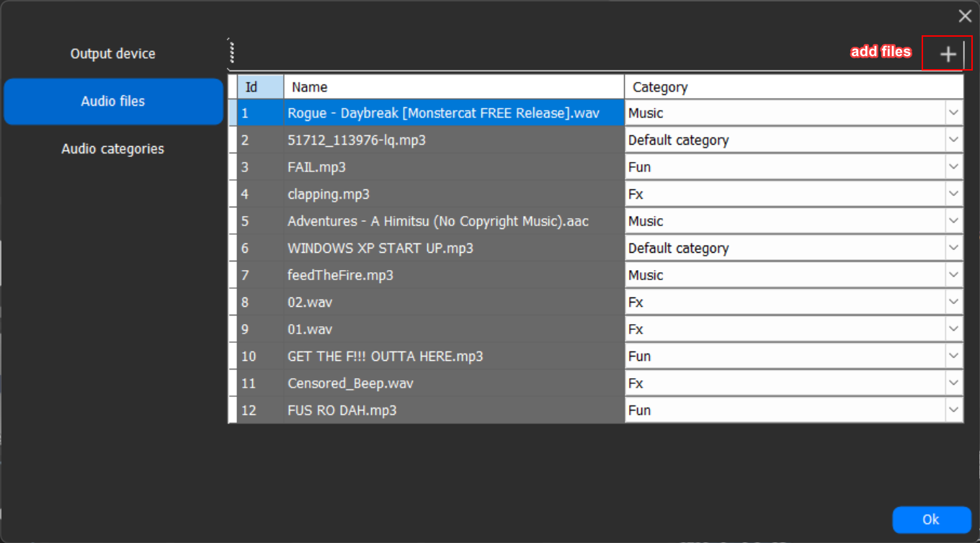Confirm settings with the Ok button
The width and height of the screenshot is (980, 543).
click(x=931, y=519)
